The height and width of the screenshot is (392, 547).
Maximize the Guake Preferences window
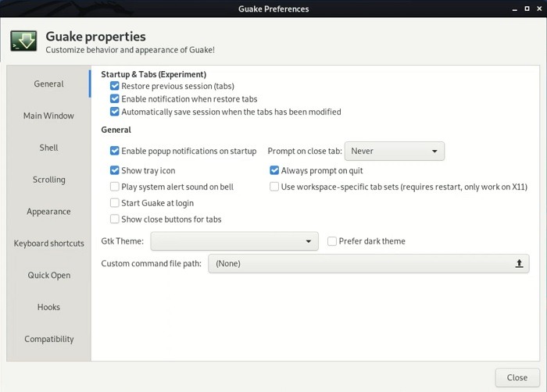pos(527,9)
